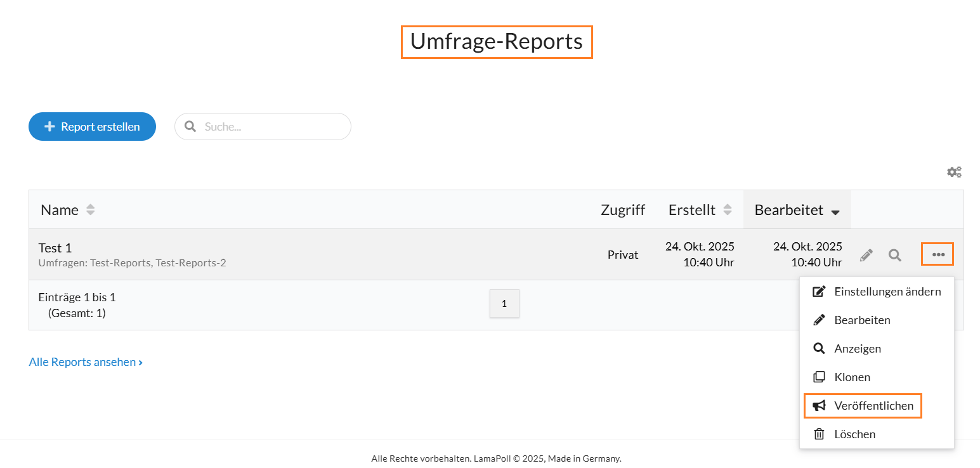Click the pencil edit icon on Test 1 row

click(866, 254)
